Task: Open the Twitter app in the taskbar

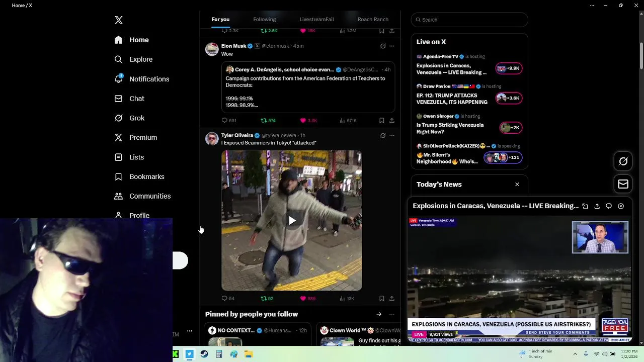Action: [189, 354]
